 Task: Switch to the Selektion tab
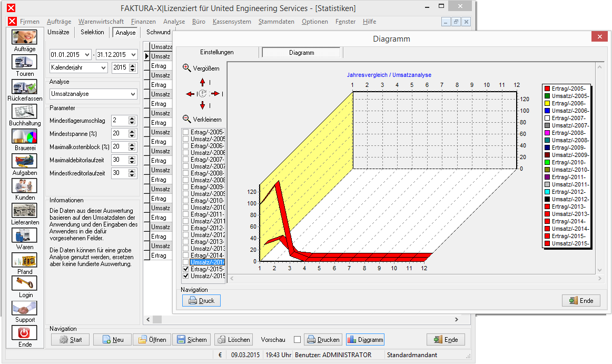93,32
